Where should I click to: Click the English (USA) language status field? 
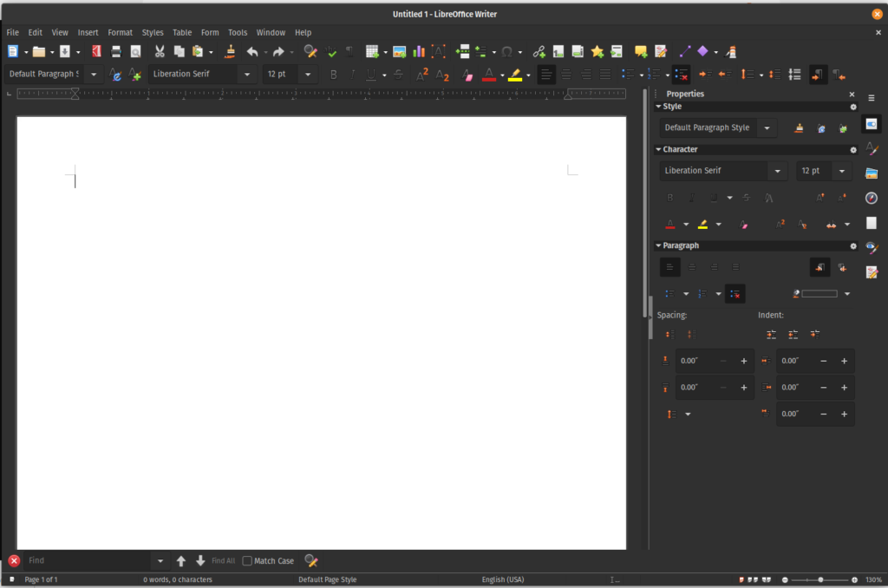tap(503, 579)
